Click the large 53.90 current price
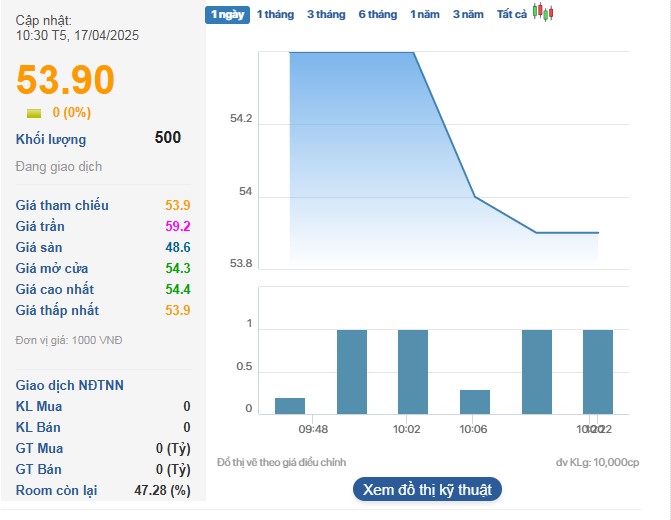Viewport: 671px width, 520px height. [x=66, y=80]
